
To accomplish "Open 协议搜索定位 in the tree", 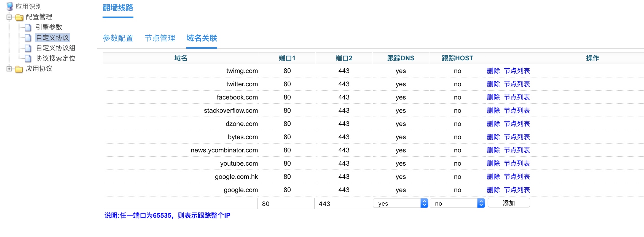I will click(56, 58).
